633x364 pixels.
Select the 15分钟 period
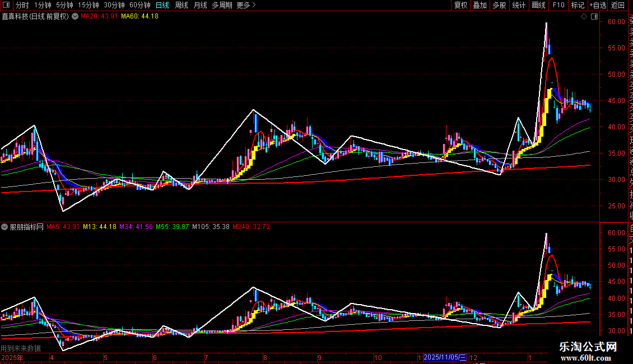pos(88,5)
